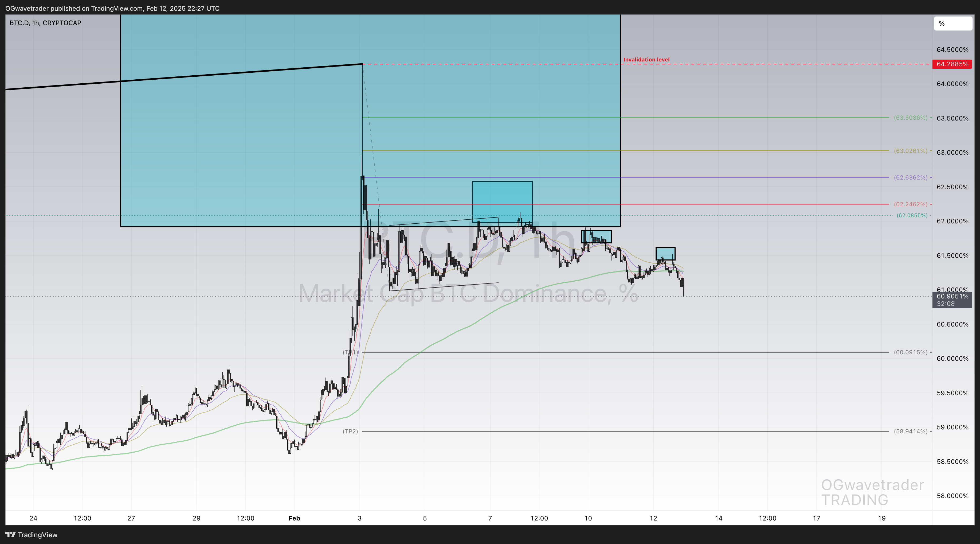Click the (62.2462%) red level label
This screenshot has height=544, width=980.
point(910,204)
